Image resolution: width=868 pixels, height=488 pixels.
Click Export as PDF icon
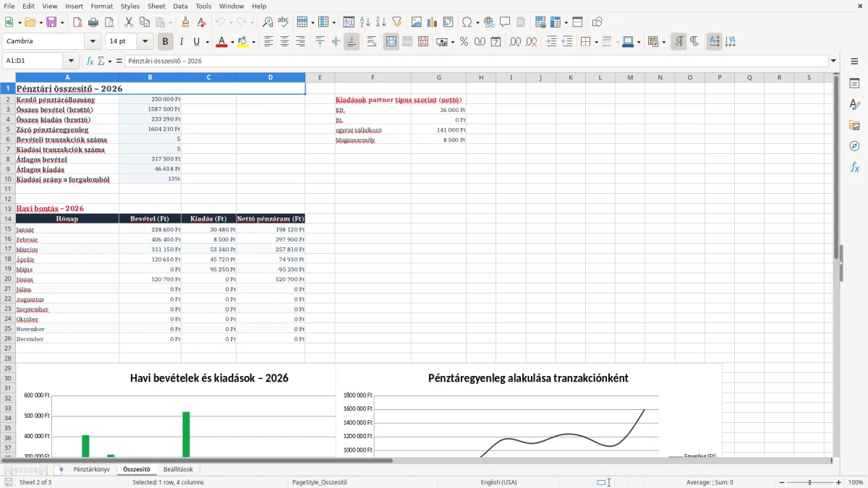pyautogui.click(x=77, y=22)
